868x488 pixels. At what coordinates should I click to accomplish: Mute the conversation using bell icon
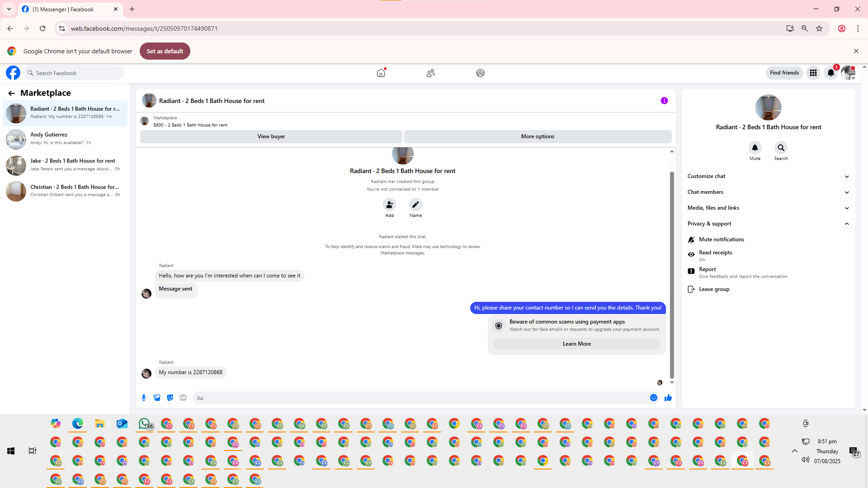click(x=755, y=148)
